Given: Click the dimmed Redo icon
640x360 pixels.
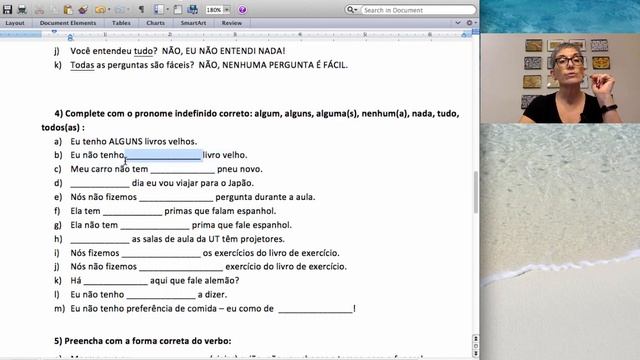Looking at the screenshot, I should point(120,9).
